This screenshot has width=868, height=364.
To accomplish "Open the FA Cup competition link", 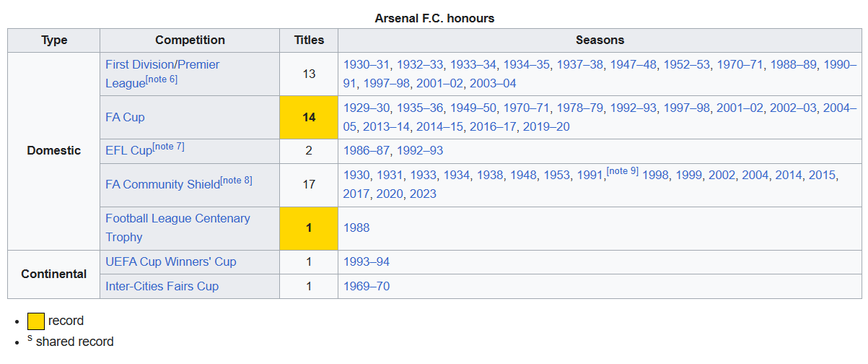I will (125, 117).
